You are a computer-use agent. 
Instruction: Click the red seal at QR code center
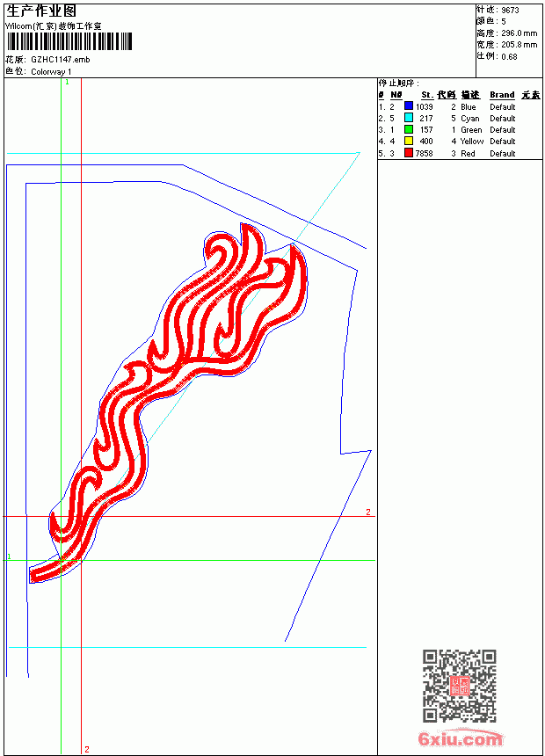pos(460,686)
